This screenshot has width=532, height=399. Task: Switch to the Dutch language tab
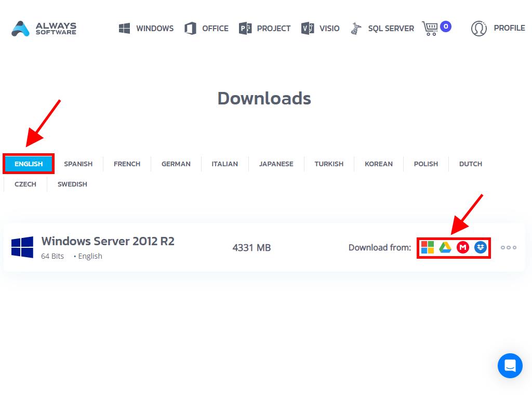(471, 164)
